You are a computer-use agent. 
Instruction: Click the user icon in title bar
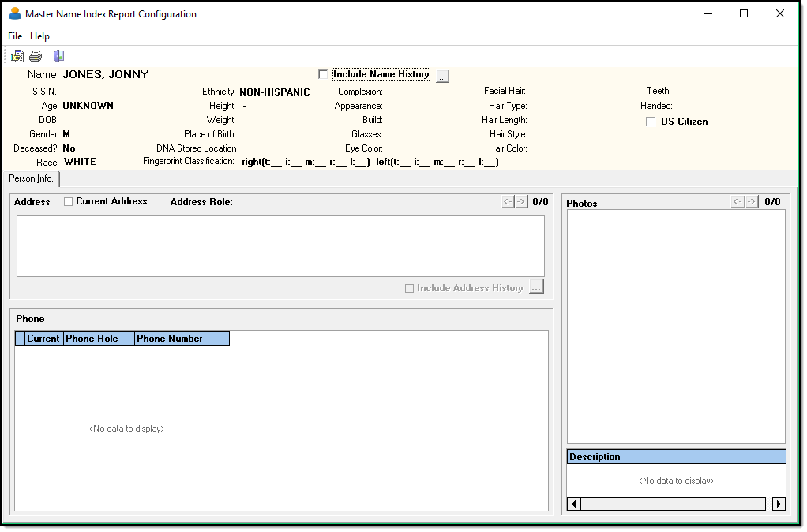click(14, 14)
